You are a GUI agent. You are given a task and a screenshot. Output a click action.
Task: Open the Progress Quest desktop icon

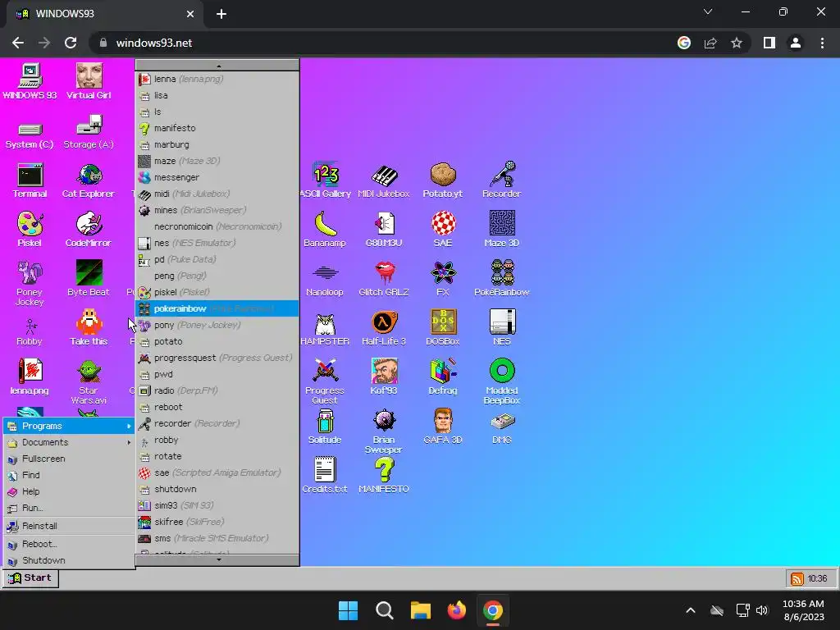coord(325,382)
